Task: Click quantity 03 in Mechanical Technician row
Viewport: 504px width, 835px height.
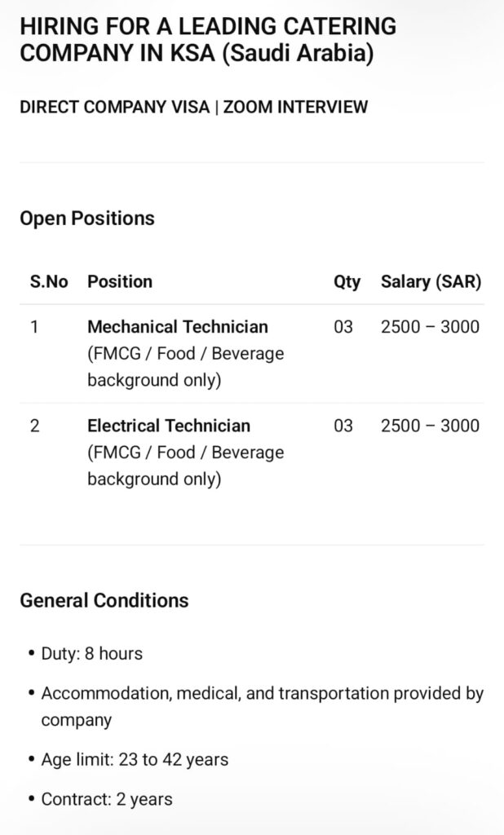Action: (343, 327)
